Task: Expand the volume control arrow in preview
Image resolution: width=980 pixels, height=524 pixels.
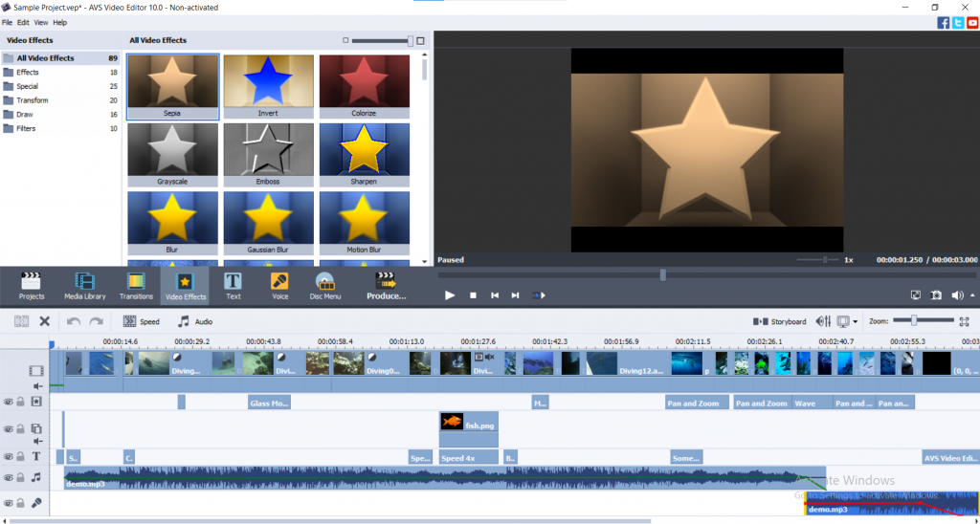Action: (970, 295)
